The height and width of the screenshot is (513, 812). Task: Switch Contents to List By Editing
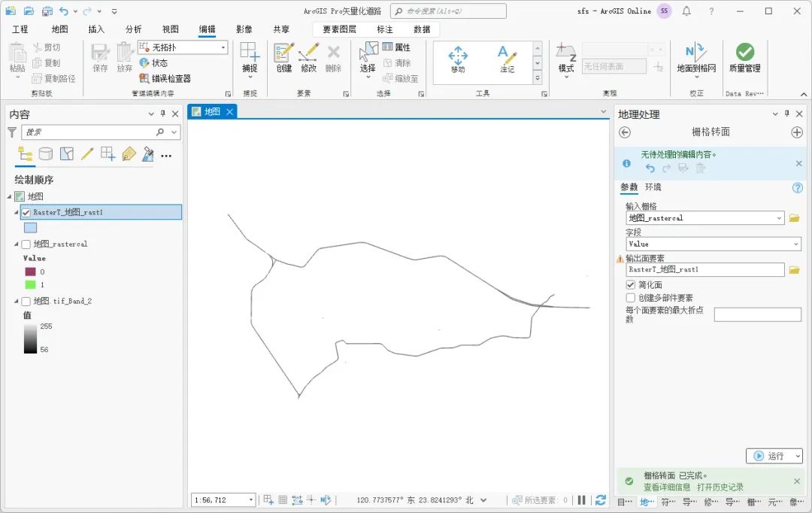click(x=87, y=154)
